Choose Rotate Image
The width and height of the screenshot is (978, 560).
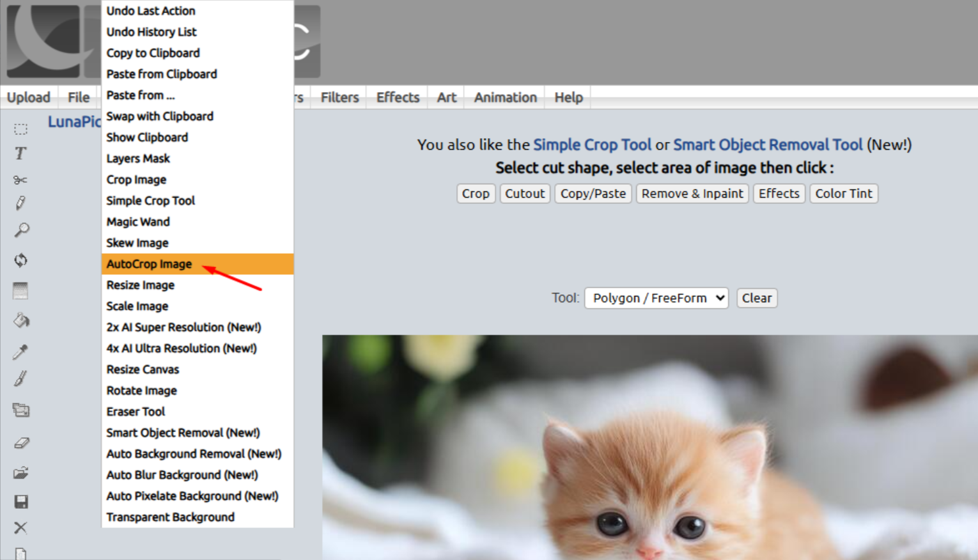click(198, 391)
